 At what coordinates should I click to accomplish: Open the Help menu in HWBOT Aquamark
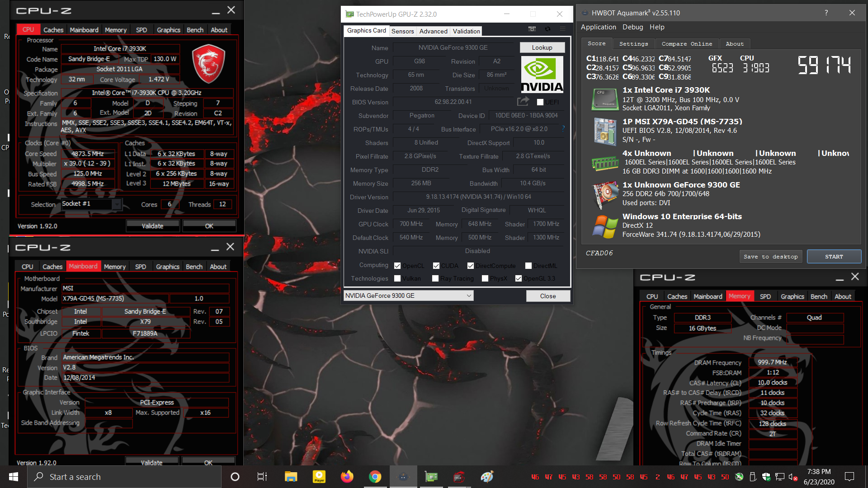(x=657, y=27)
